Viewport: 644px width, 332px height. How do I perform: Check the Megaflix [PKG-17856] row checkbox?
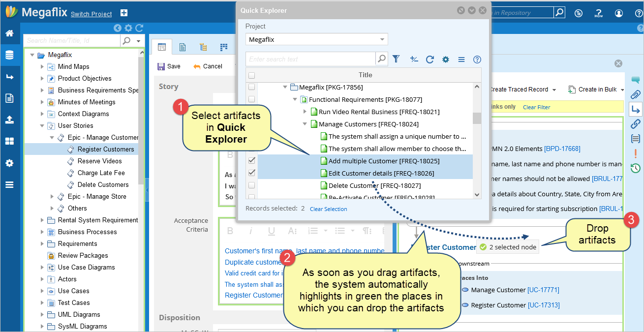tap(252, 87)
